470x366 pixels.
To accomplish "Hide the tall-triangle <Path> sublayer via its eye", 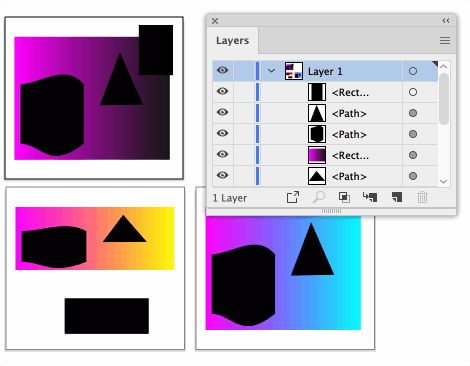I will [x=223, y=112].
